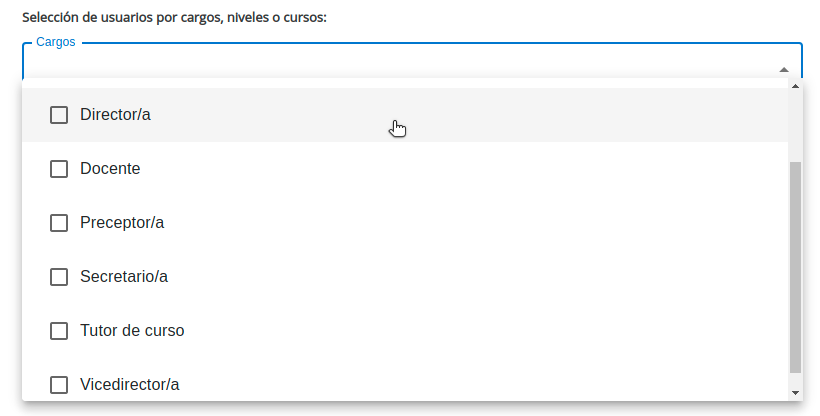Screen dimensions: 820x416
Task: Click the Cargos field label
Action: tap(55, 42)
